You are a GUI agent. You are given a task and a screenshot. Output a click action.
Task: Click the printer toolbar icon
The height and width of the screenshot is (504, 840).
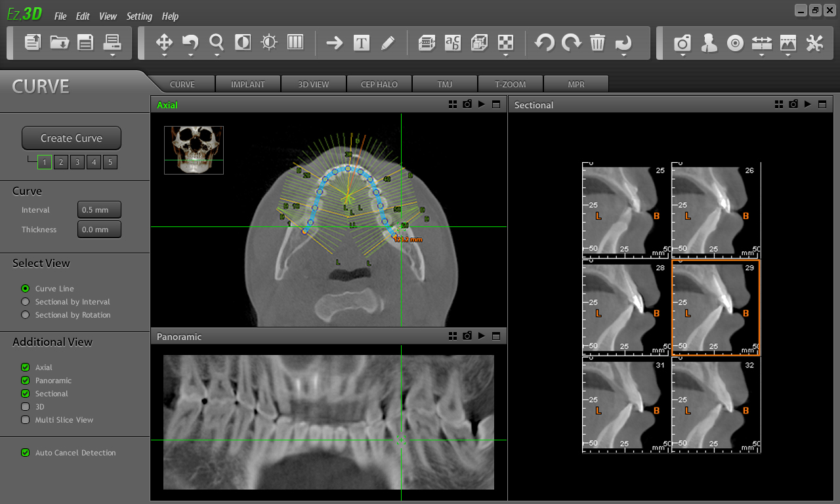tap(112, 42)
